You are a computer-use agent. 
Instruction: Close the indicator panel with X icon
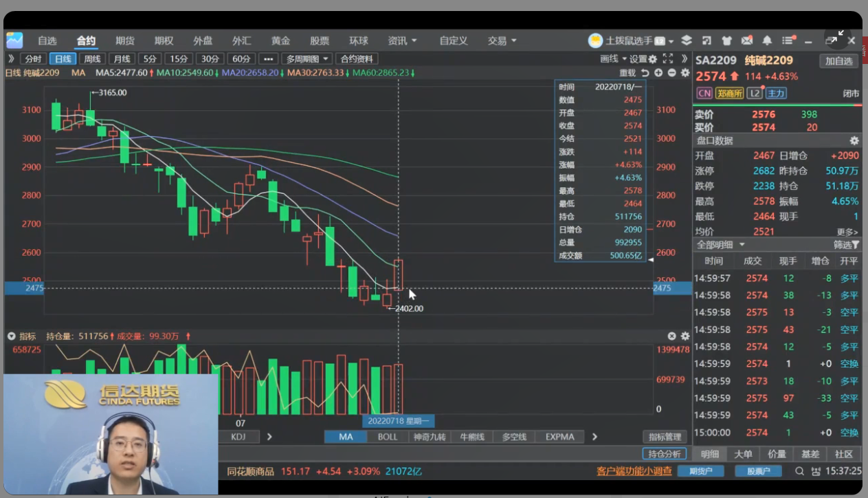tap(672, 336)
